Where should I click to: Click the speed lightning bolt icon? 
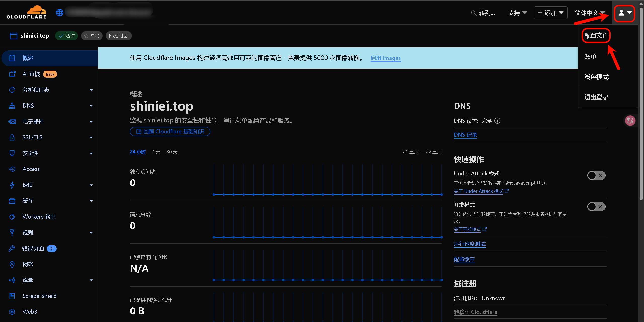coord(12,185)
